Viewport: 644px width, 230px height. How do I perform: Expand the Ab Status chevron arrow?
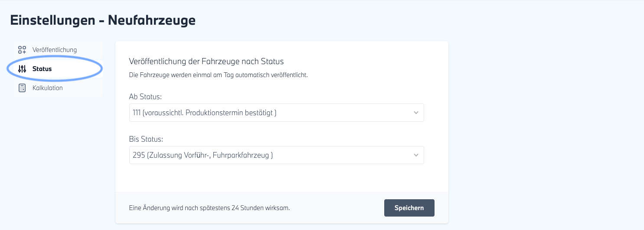(416, 113)
